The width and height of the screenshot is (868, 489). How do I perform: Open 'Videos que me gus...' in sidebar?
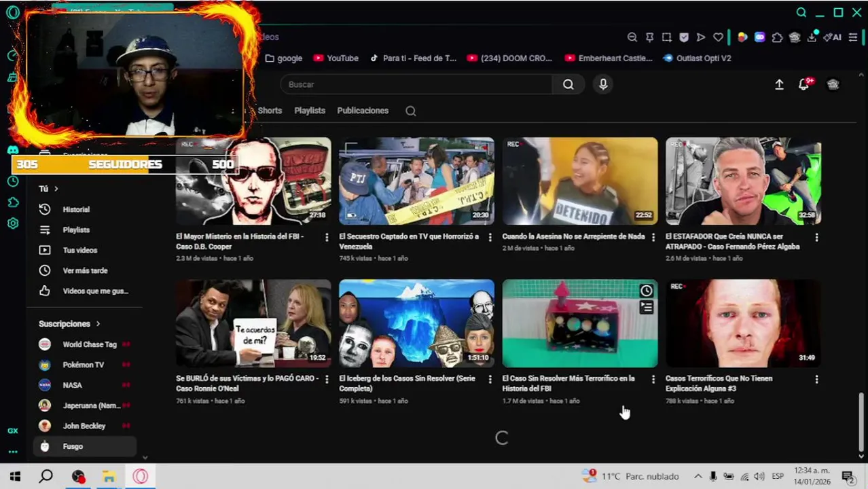tap(85, 291)
